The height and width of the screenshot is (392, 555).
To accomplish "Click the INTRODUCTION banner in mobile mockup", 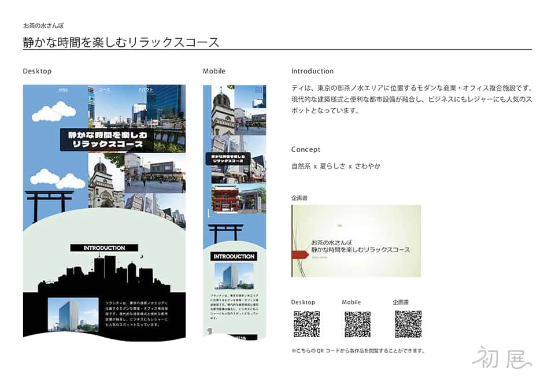I will click(x=234, y=256).
